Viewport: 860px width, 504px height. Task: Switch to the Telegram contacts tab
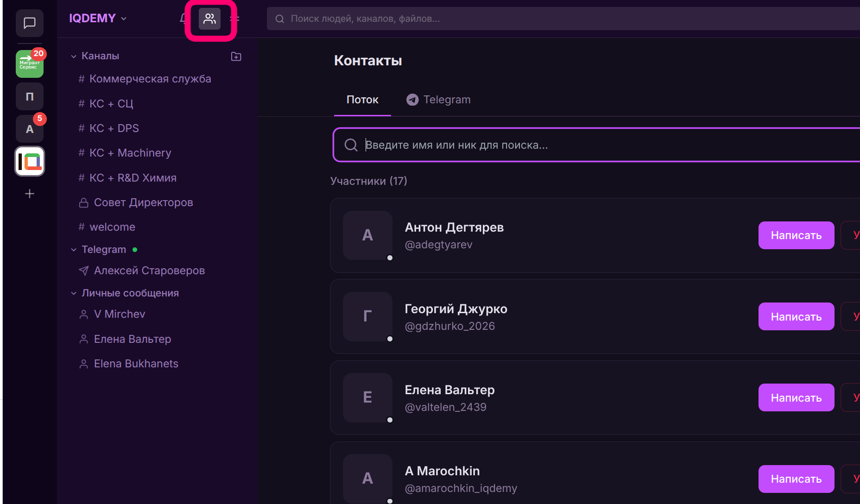[438, 100]
